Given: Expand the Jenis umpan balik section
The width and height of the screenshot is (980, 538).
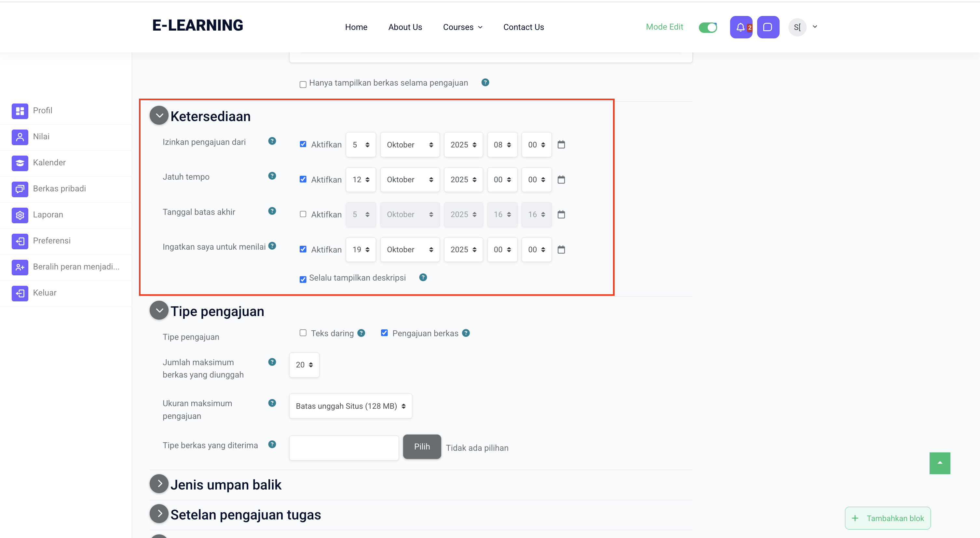Looking at the screenshot, I should (159, 484).
